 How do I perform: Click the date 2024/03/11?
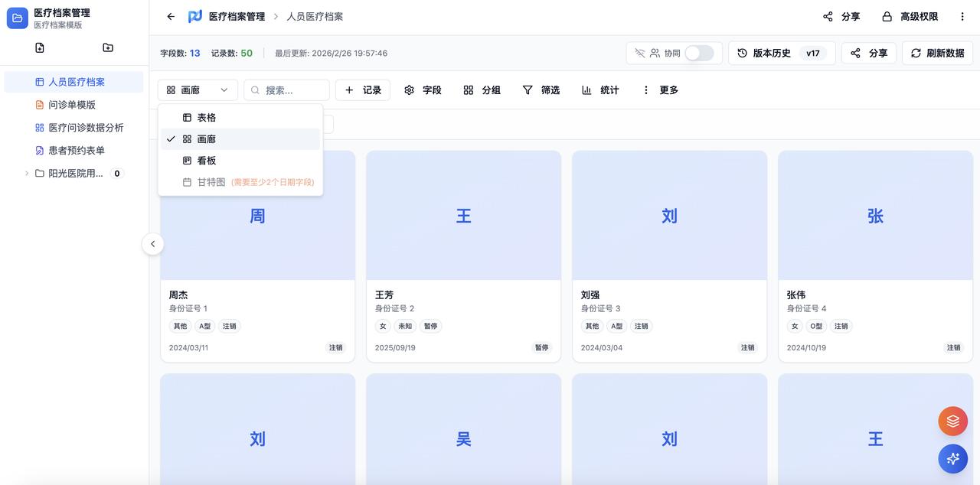tap(188, 347)
